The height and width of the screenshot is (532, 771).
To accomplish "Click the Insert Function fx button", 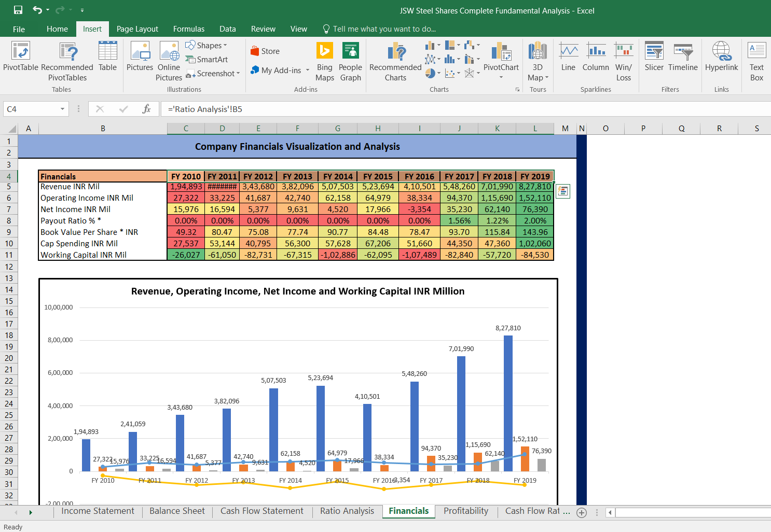I will click(147, 109).
